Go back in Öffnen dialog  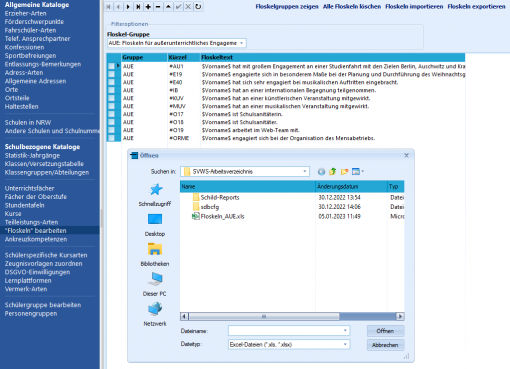(321, 172)
